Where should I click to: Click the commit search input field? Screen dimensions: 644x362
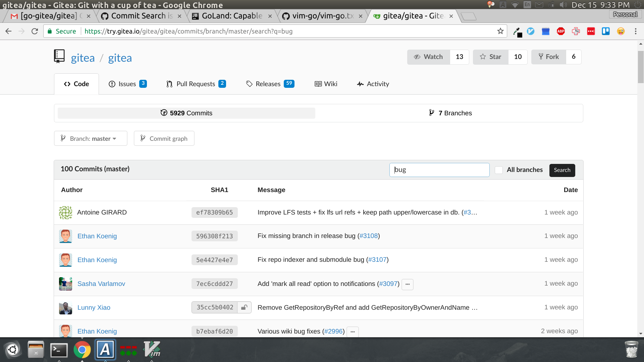pos(439,170)
